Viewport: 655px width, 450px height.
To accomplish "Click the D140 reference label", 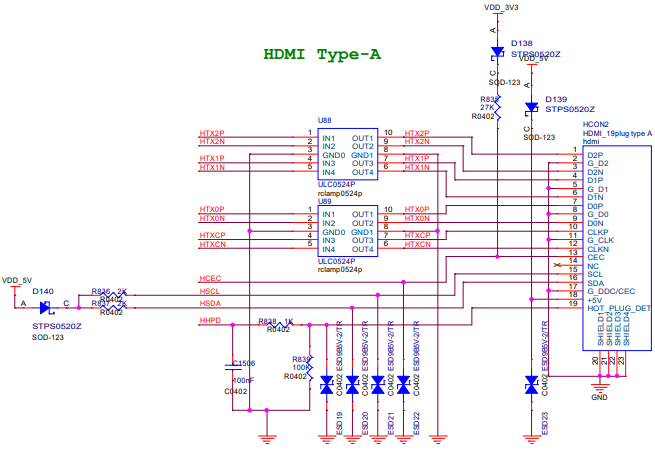I will pos(43,291).
